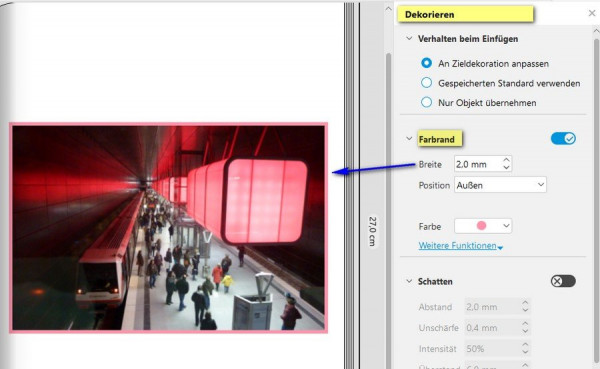The image size is (600, 369).
Task: Decrease Breite with the down stepper arrow
Action: (x=507, y=168)
